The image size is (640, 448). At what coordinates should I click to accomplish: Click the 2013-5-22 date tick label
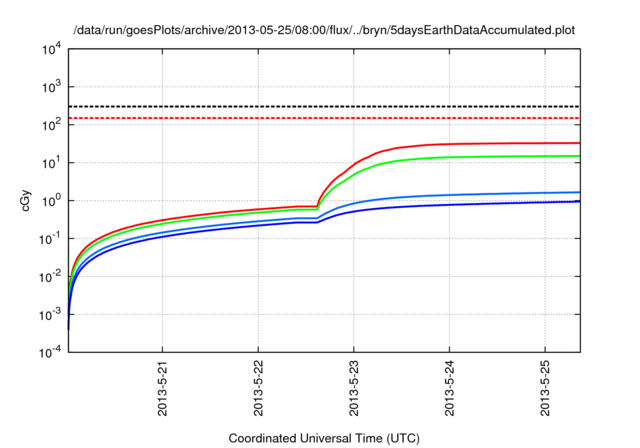tap(258, 388)
